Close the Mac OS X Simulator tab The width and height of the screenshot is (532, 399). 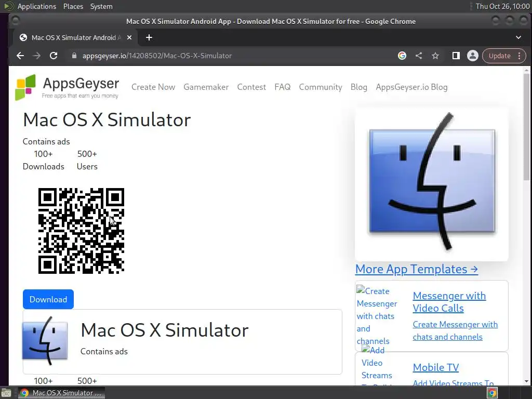[129, 37]
